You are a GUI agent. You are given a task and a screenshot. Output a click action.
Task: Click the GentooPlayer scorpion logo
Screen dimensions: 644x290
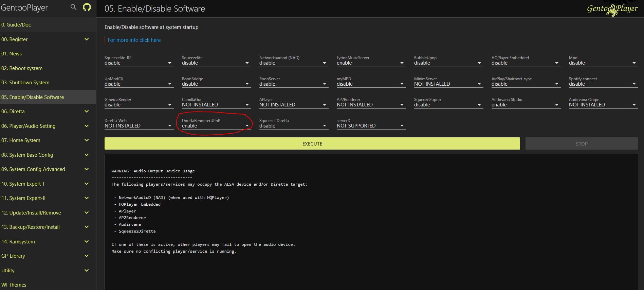(x=612, y=9)
